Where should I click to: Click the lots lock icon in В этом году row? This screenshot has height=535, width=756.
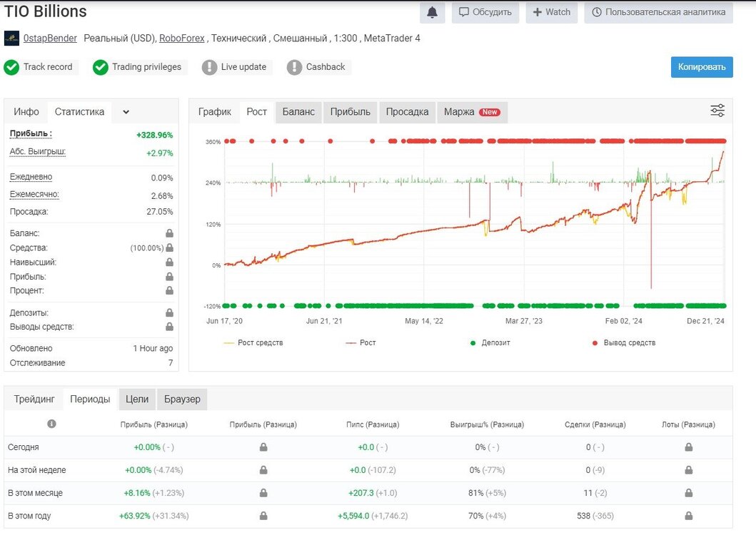[x=688, y=516]
